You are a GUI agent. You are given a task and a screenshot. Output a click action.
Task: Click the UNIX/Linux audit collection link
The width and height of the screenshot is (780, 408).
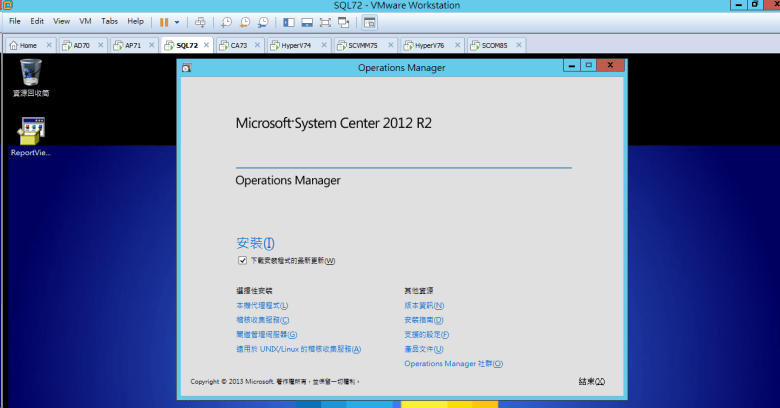pyautogui.click(x=298, y=349)
